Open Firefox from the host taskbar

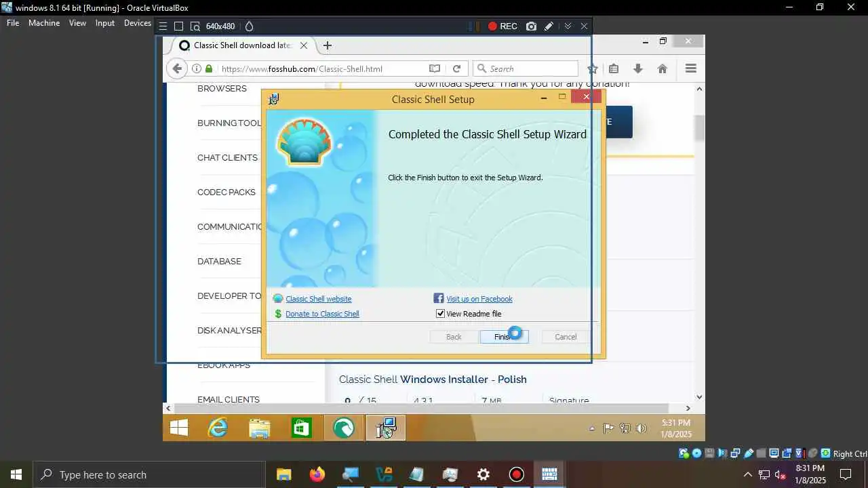(x=317, y=474)
